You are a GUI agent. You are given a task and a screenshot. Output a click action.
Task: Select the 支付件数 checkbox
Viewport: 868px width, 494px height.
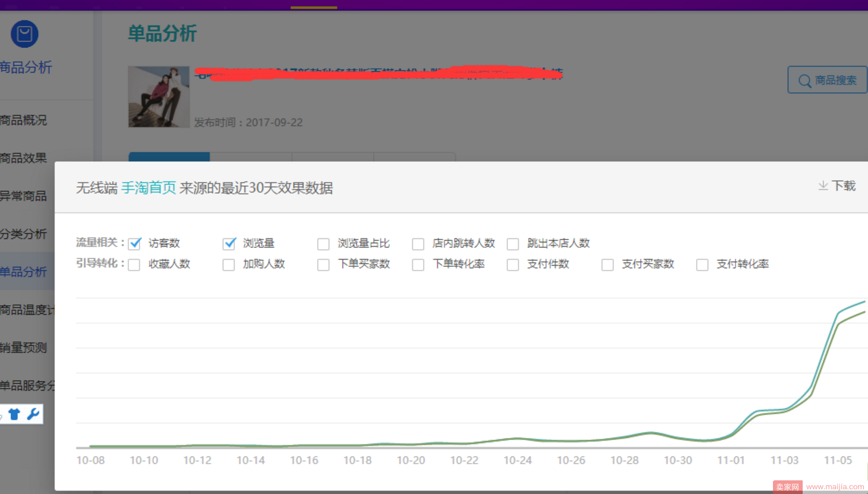coord(513,265)
